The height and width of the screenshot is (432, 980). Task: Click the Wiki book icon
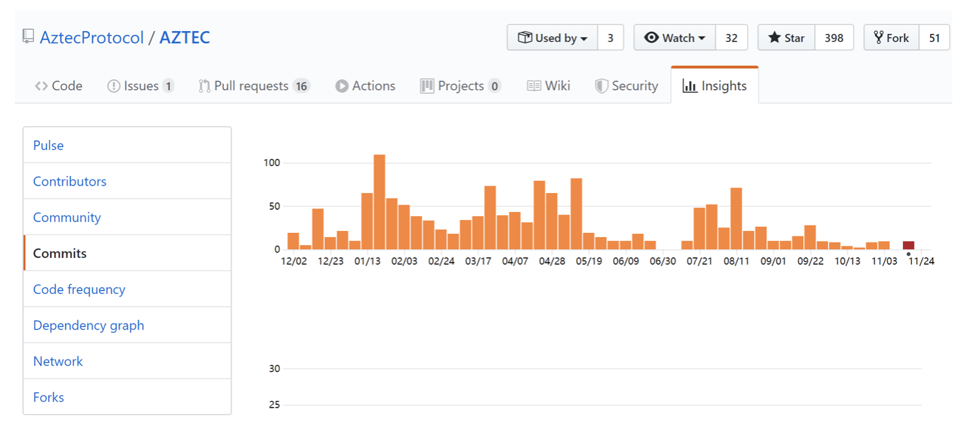pos(534,86)
